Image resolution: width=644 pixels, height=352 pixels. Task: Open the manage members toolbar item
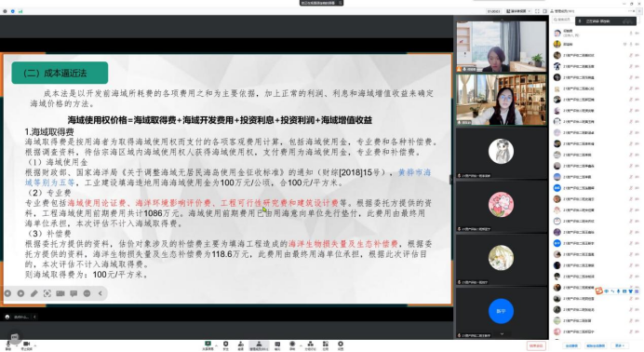tap(259, 345)
